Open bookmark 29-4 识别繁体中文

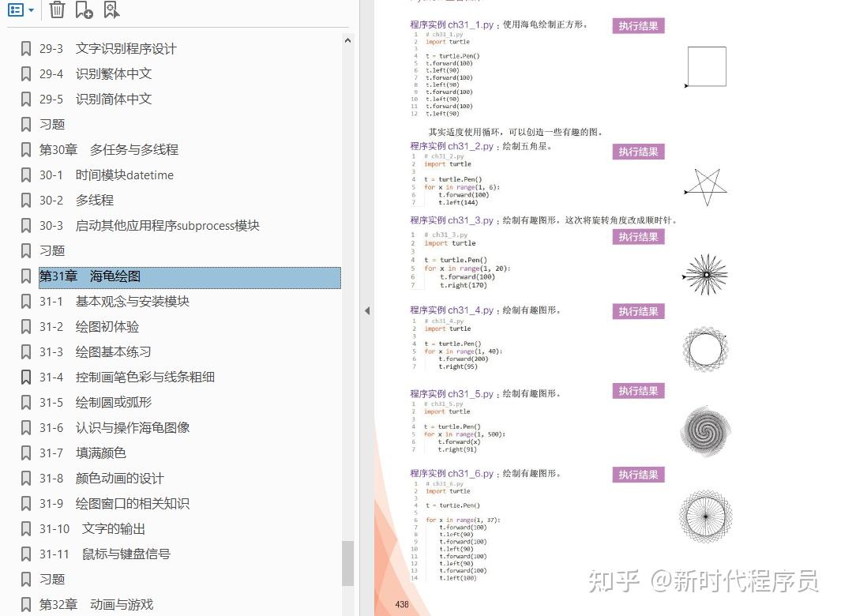click(x=96, y=74)
